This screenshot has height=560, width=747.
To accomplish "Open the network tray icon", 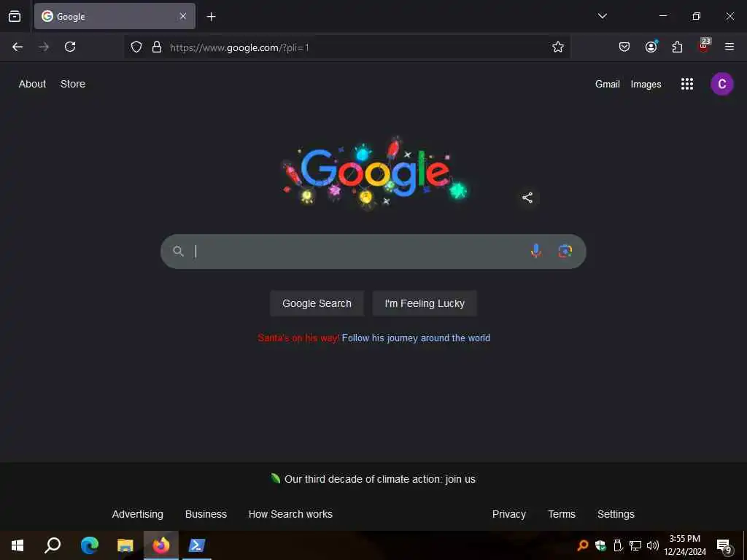I will [635, 545].
